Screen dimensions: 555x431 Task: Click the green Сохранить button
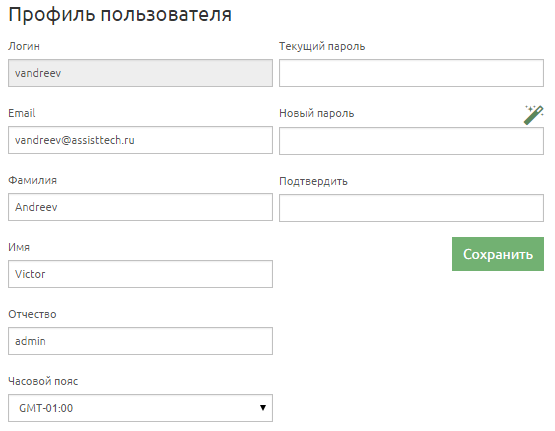(498, 254)
